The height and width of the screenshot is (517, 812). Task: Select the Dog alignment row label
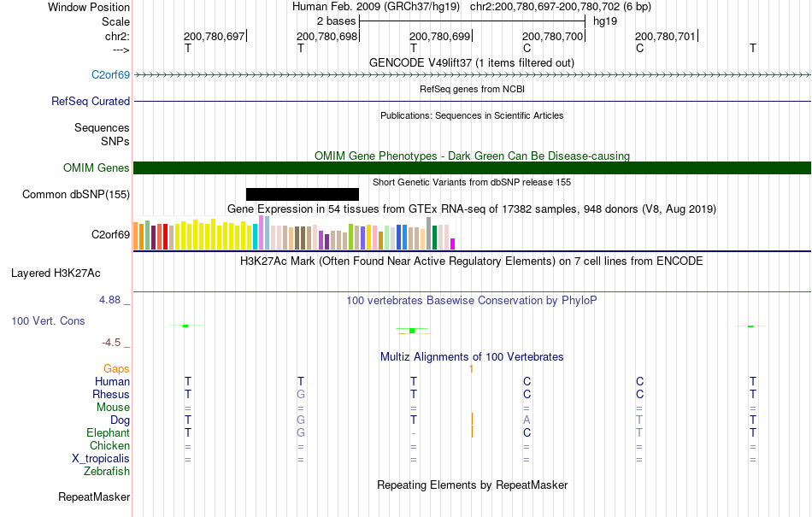120,420
